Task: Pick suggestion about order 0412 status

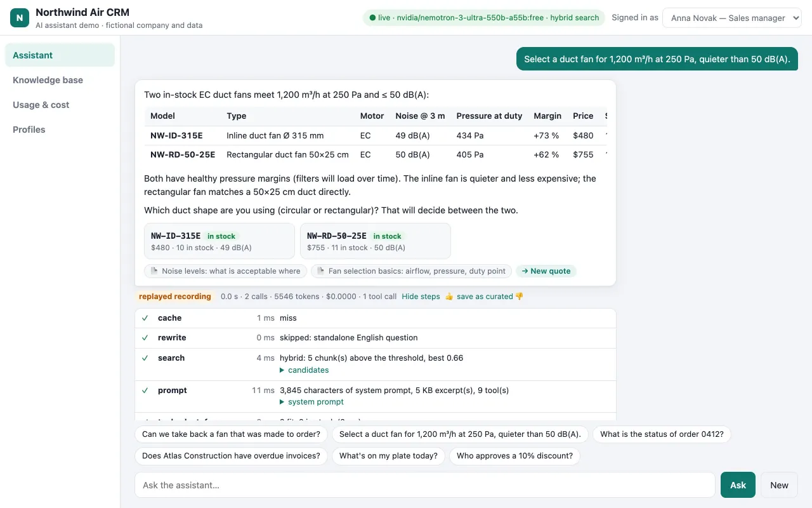Action: pyautogui.click(x=662, y=434)
